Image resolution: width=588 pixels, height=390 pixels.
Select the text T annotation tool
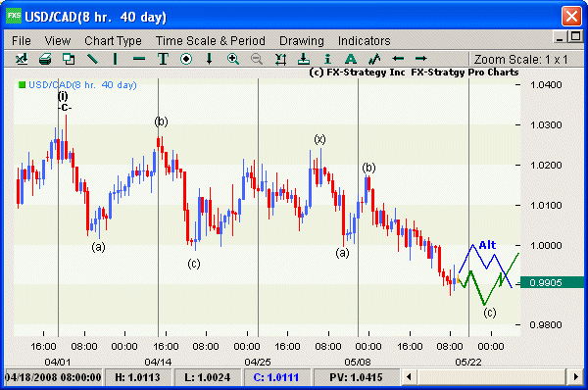pyautogui.click(x=163, y=59)
